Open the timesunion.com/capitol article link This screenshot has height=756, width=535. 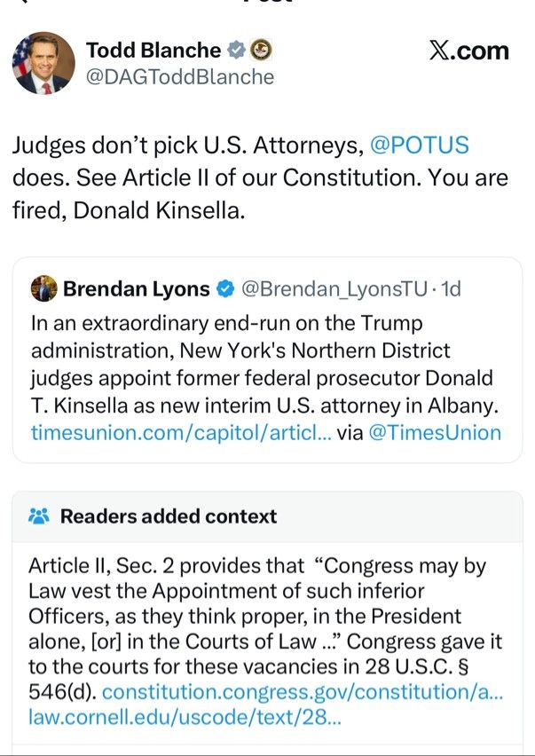pyautogui.click(x=181, y=432)
